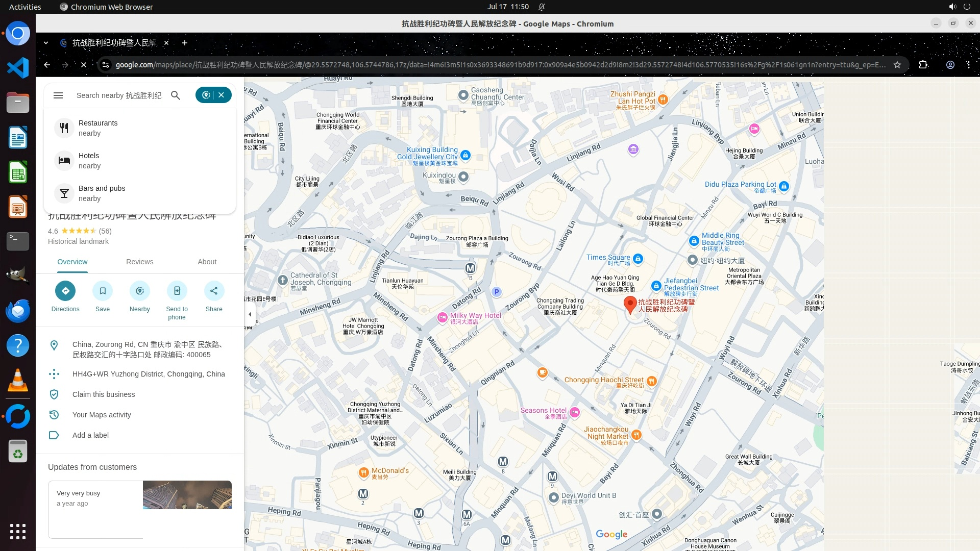Click Send to phone icon

[x=177, y=291]
